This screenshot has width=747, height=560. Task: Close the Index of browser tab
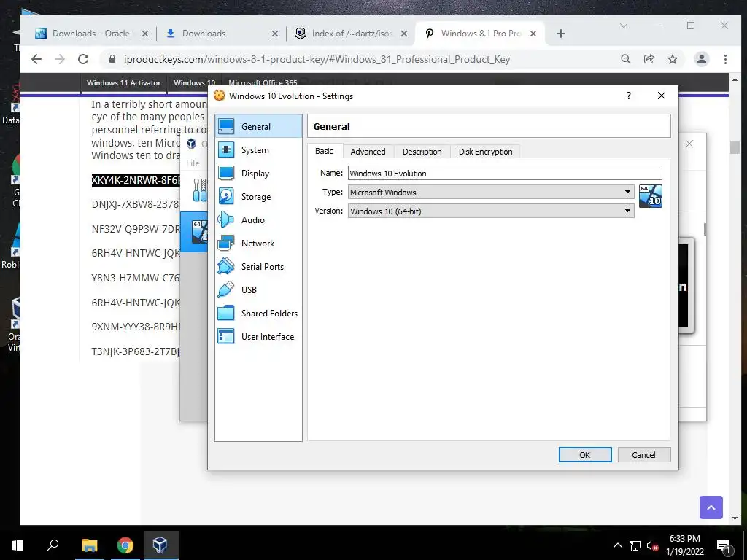coord(404,34)
